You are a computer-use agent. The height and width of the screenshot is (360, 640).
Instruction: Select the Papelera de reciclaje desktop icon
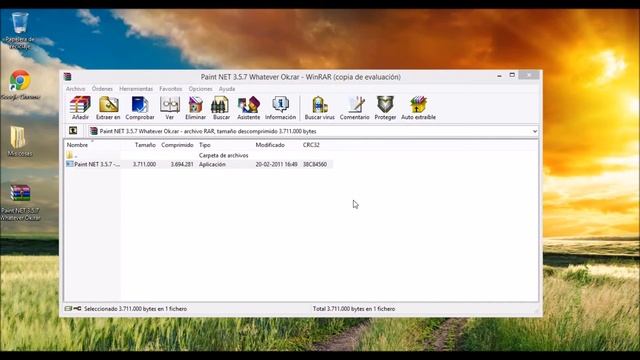[x=20, y=31]
